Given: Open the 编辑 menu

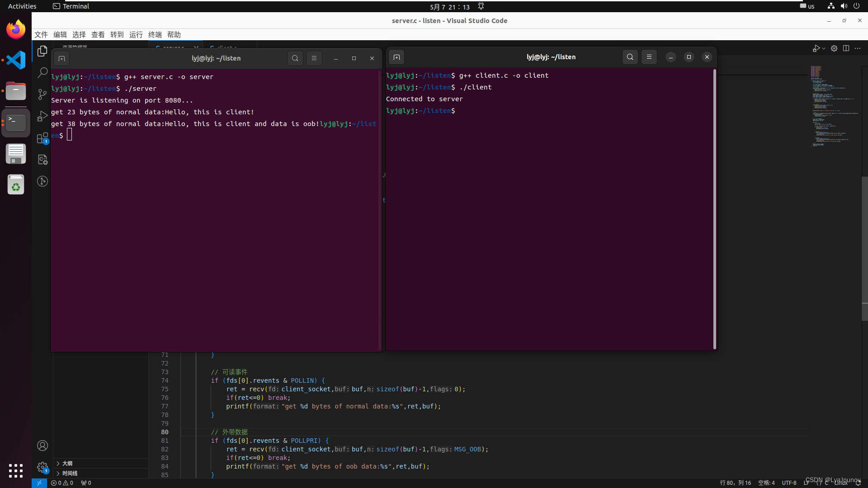Looking at the screenshot, I should point(60,35).
